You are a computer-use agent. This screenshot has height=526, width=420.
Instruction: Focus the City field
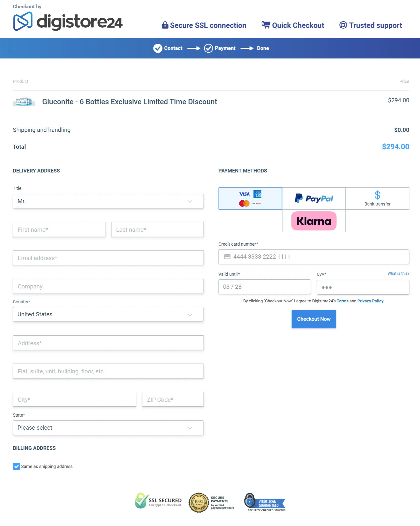74,400
